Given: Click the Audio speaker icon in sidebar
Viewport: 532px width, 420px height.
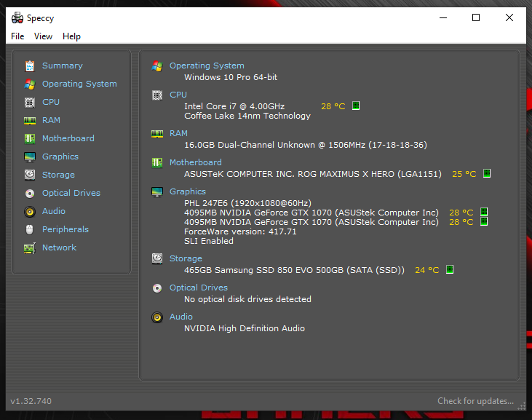Looking at the screenshot, I should 30,212.
